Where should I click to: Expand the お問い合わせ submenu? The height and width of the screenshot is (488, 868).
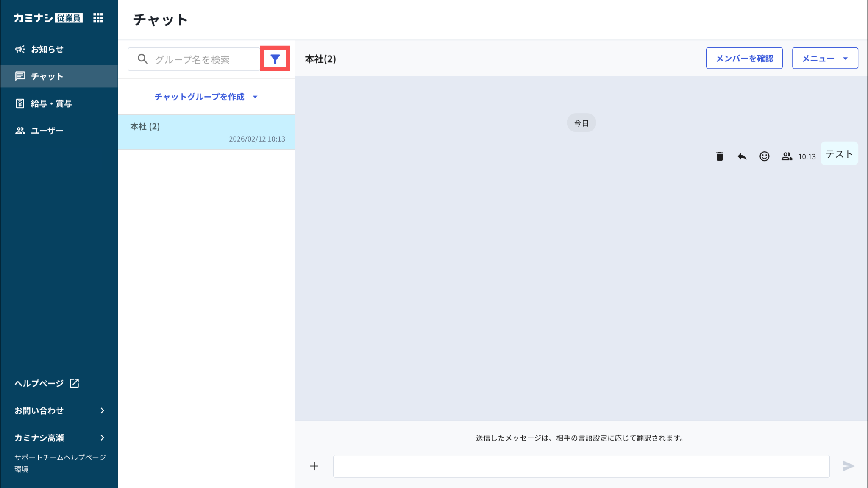[59, 410]
